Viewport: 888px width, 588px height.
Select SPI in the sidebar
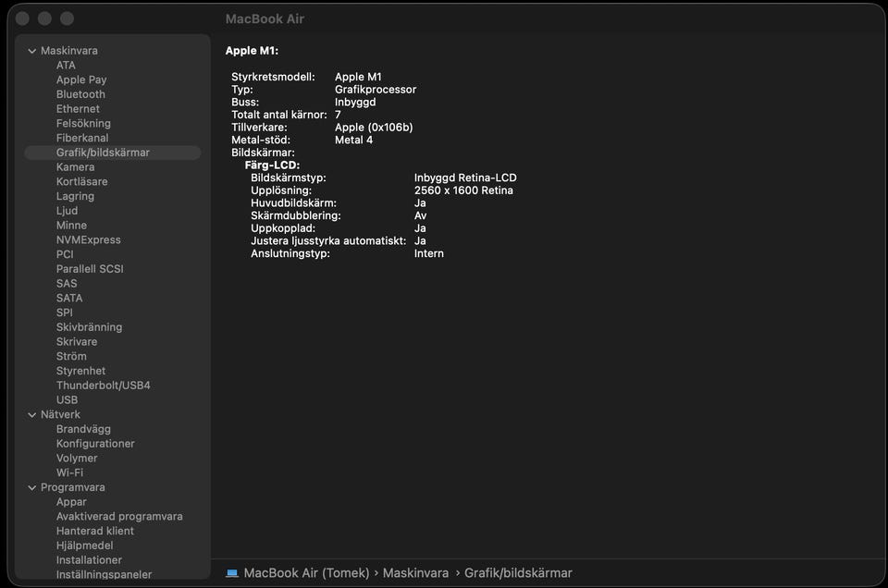tap(64, 312)
